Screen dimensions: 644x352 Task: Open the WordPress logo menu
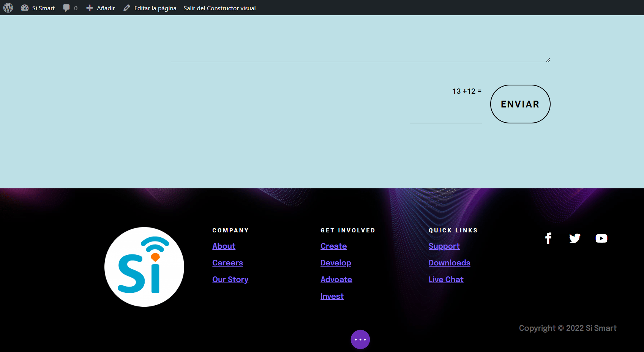(x=8, y=8)
